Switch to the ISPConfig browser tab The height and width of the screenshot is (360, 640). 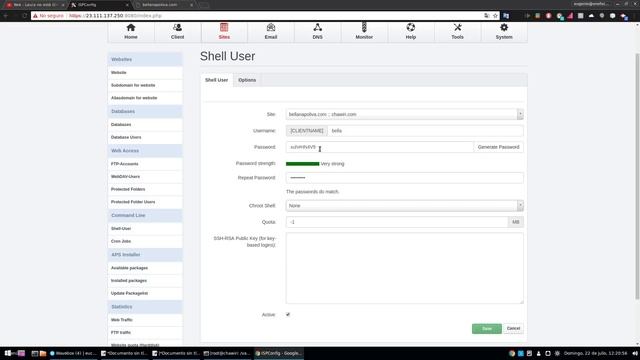click(x=99, y=5)
